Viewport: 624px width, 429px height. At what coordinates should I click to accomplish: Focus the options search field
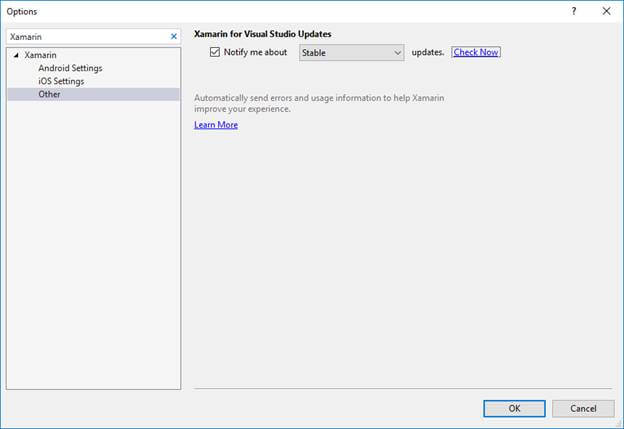(x=85, y=36)
